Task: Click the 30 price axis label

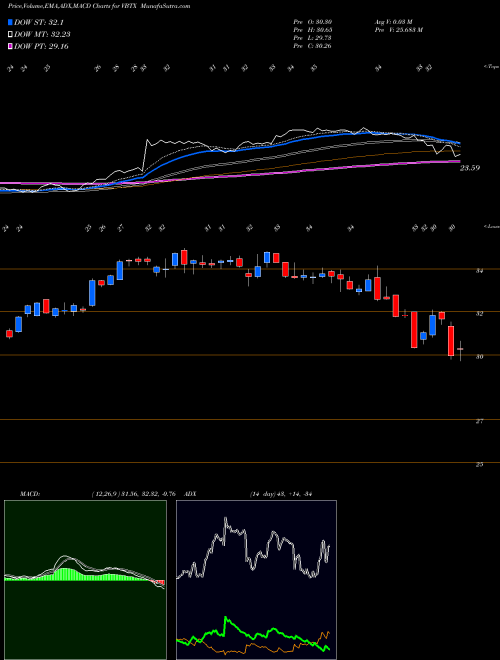Action: [x=479, y=357]
